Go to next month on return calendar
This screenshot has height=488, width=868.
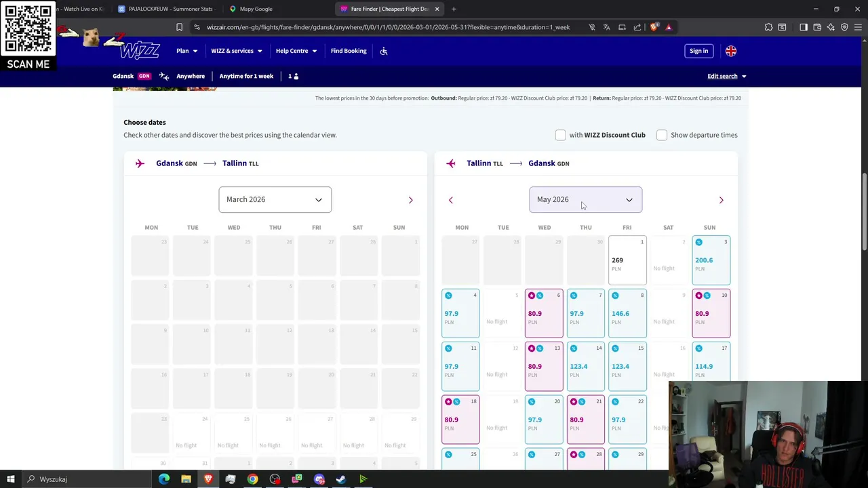point(721,200)
